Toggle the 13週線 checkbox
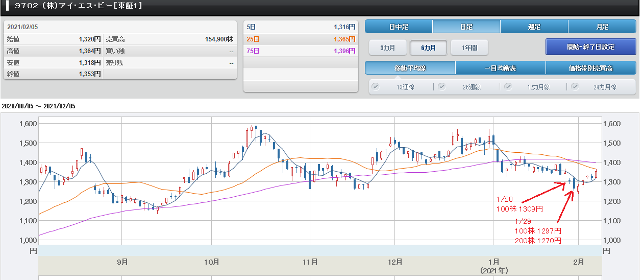The height and width of the screenshot is (280, 644). coord(376,87)
